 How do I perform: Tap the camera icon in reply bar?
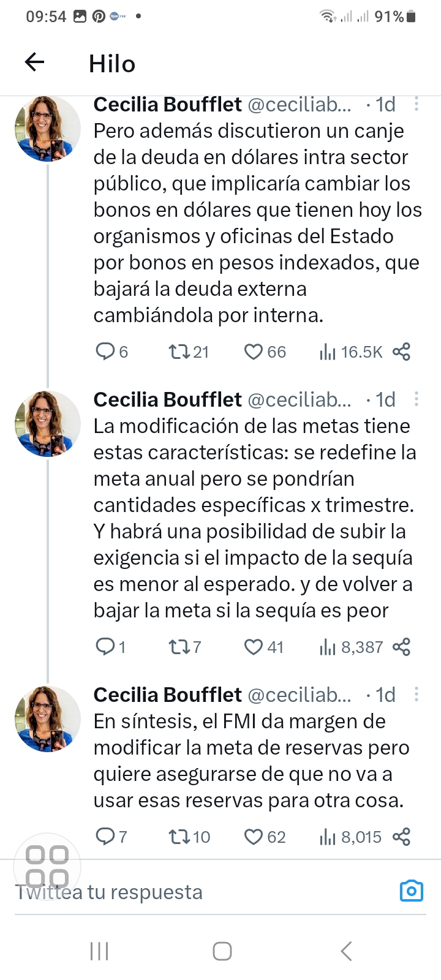[x=411, y=891]
